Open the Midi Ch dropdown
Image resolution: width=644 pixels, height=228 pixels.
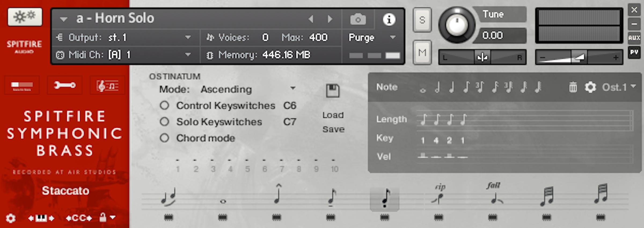pyautogui.click(x=126, y=55)
